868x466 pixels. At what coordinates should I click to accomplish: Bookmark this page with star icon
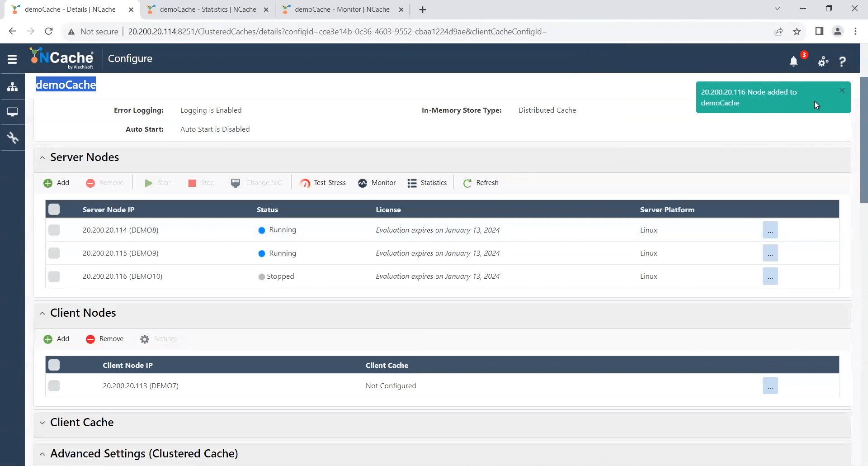coord(797,31)
